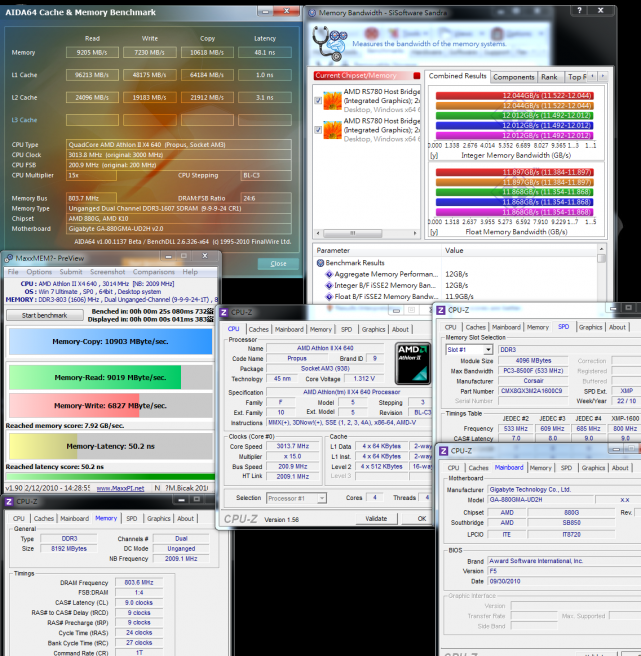Click the red Current Chipset/Memory indicator square
Viewport: 641px width, 656px height.
(416, 76)
